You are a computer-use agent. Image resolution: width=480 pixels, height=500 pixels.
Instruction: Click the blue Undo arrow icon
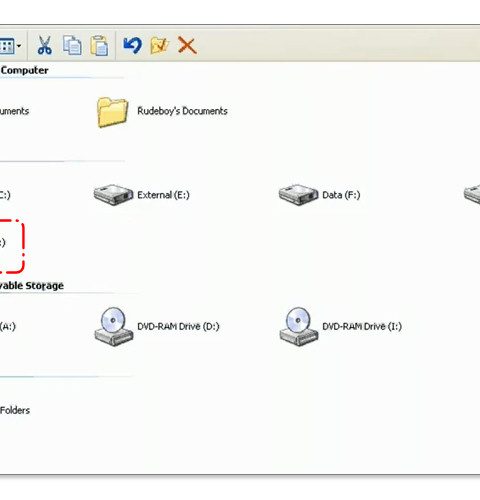coord(132,45)
